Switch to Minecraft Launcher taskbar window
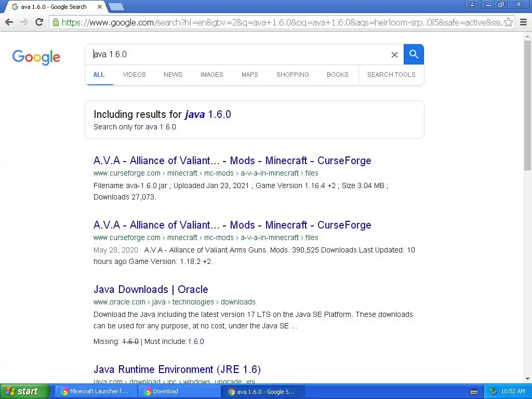Screen dimensions: 532x399 point(96,392)
